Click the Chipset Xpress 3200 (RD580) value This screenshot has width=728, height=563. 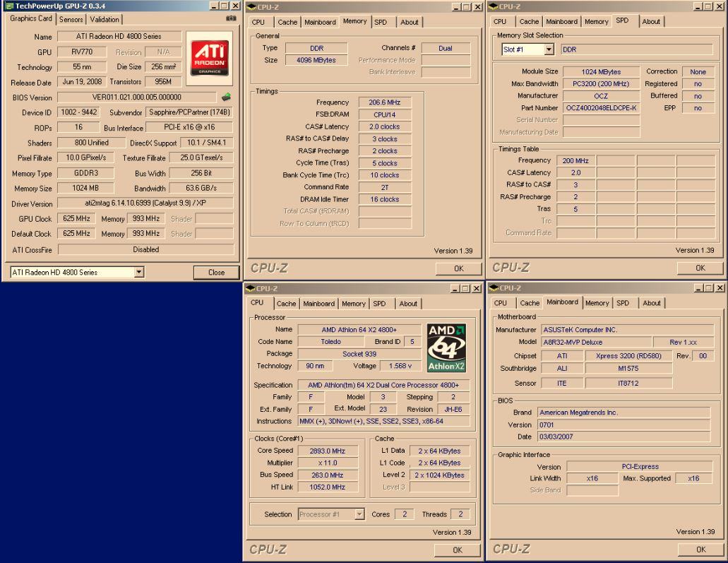[x=628, y=356]
